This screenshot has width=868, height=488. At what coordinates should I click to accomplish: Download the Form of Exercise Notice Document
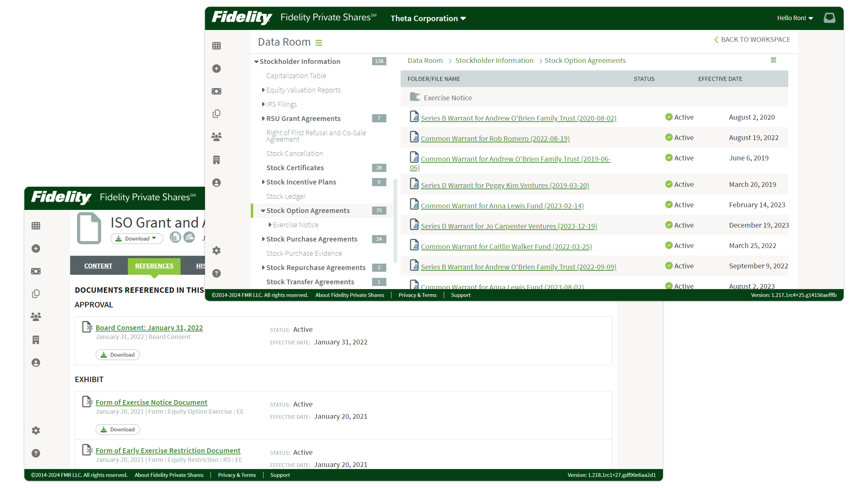click(x=118, y=429)
